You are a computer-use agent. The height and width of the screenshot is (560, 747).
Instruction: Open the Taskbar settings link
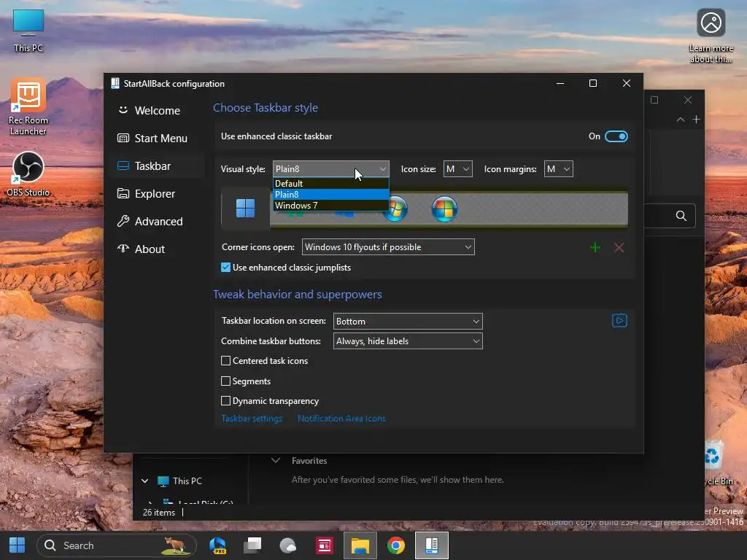[x=252, y=419]
